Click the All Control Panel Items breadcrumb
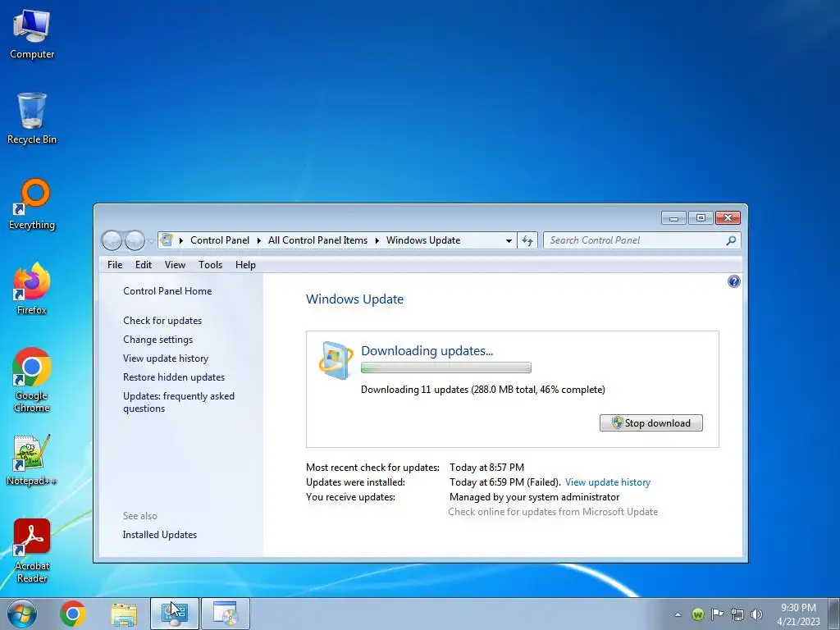 point(317,240)
